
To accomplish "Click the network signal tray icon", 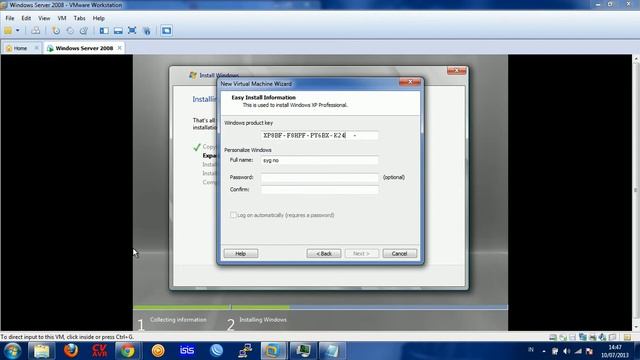I will [x=578, y=351].
